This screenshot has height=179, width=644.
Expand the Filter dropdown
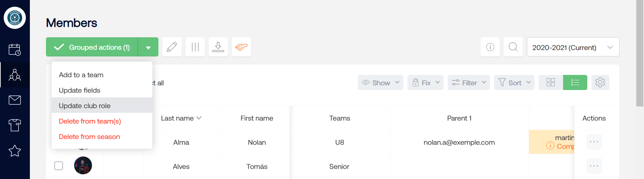click(x=468, y=83)
